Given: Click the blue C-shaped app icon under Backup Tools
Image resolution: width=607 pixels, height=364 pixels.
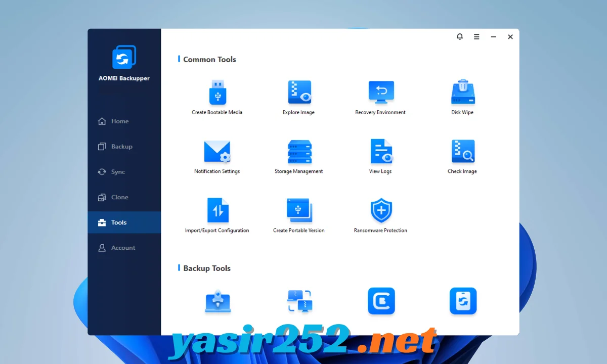Looking at the screenshot, I should point(381,301).
